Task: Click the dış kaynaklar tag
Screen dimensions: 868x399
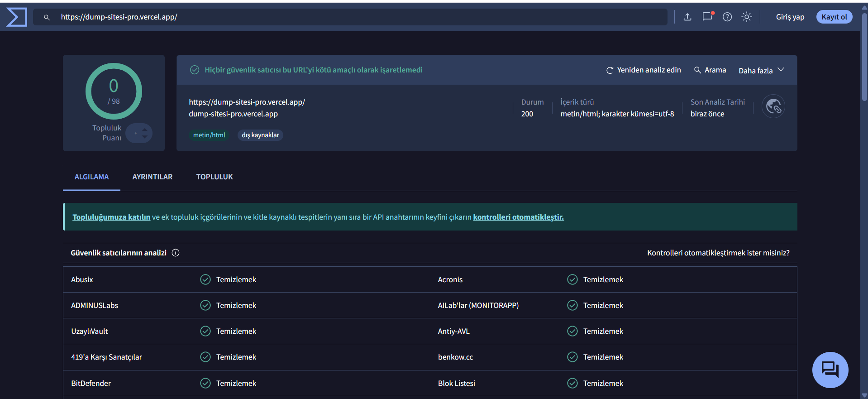Action: 260,135
